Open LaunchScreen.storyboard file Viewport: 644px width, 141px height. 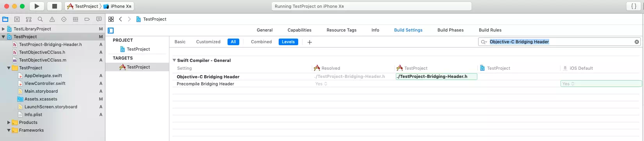pyautogui.click(x=51, y=107)
